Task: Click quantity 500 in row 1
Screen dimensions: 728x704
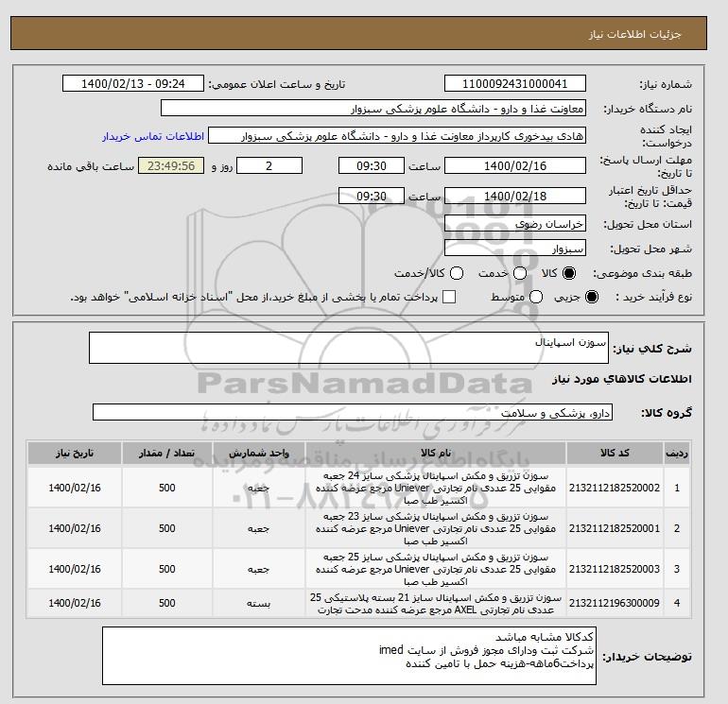Action: click(167, 488)
